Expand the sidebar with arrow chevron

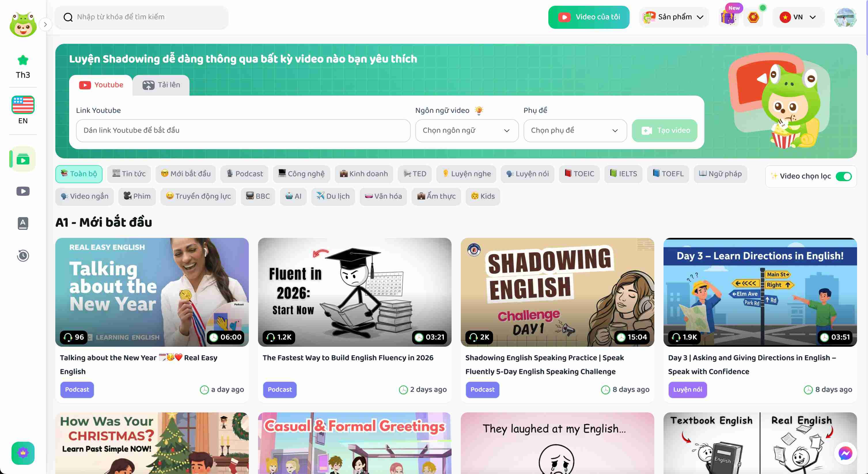[x=45, y=24]
